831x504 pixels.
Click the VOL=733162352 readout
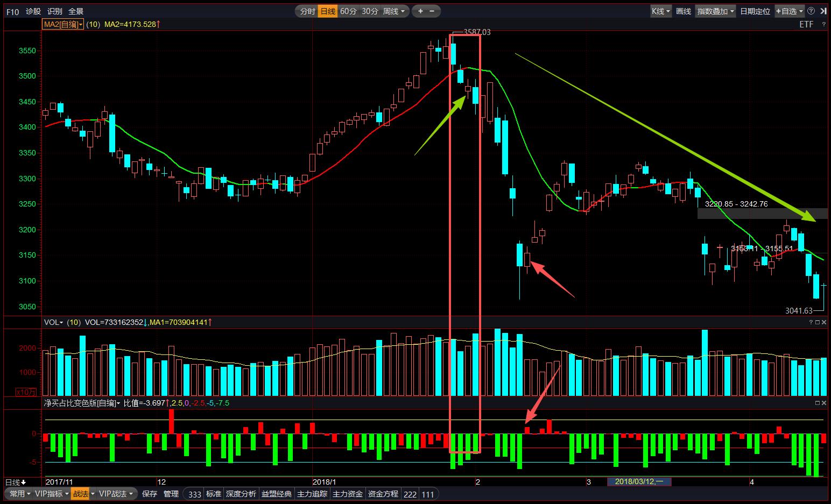(x=116, y=322)
